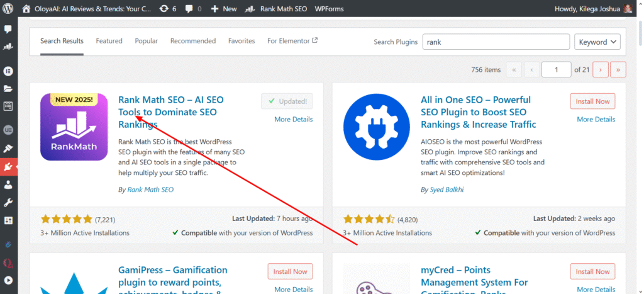Install the All in One SEO plugin

592,101
